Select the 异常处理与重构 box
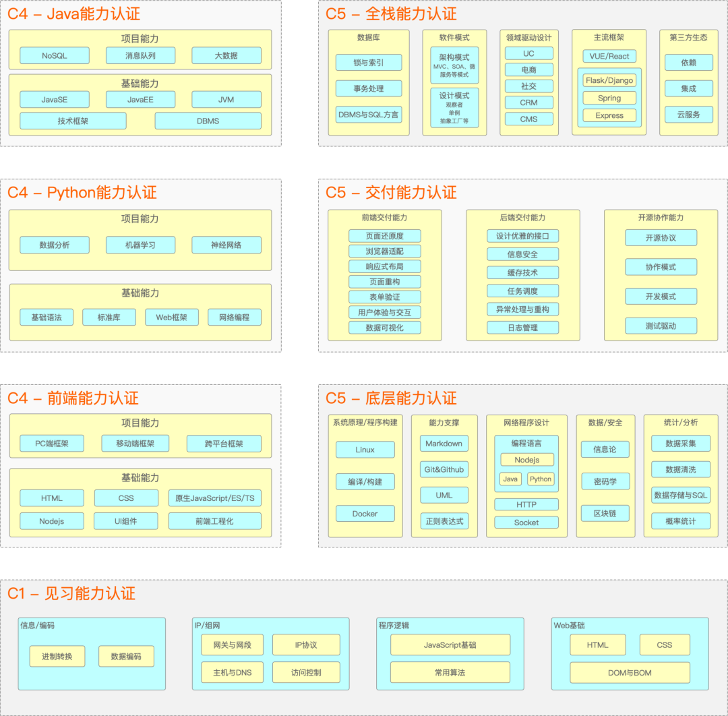 (523, 309)
